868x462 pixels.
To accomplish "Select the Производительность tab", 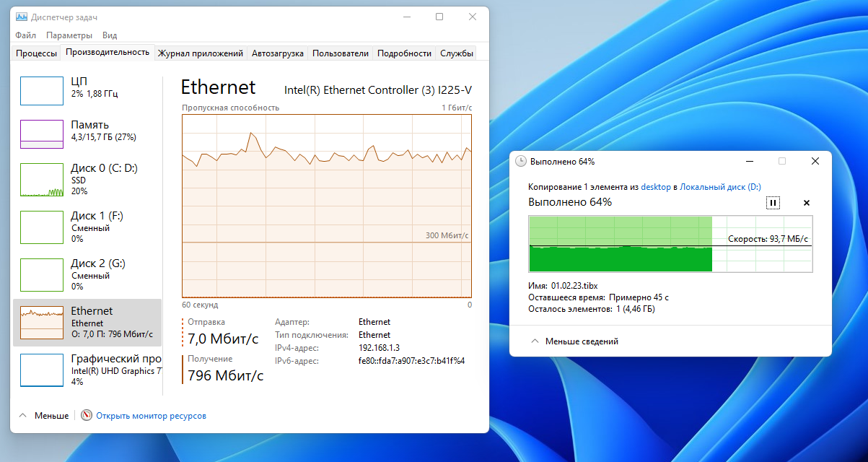I will point(108,52).
